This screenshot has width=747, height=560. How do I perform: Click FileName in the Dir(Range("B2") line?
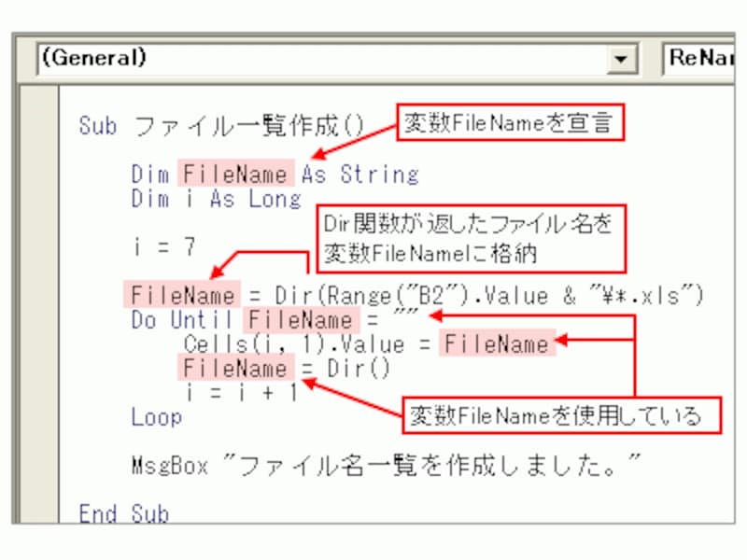182,295
